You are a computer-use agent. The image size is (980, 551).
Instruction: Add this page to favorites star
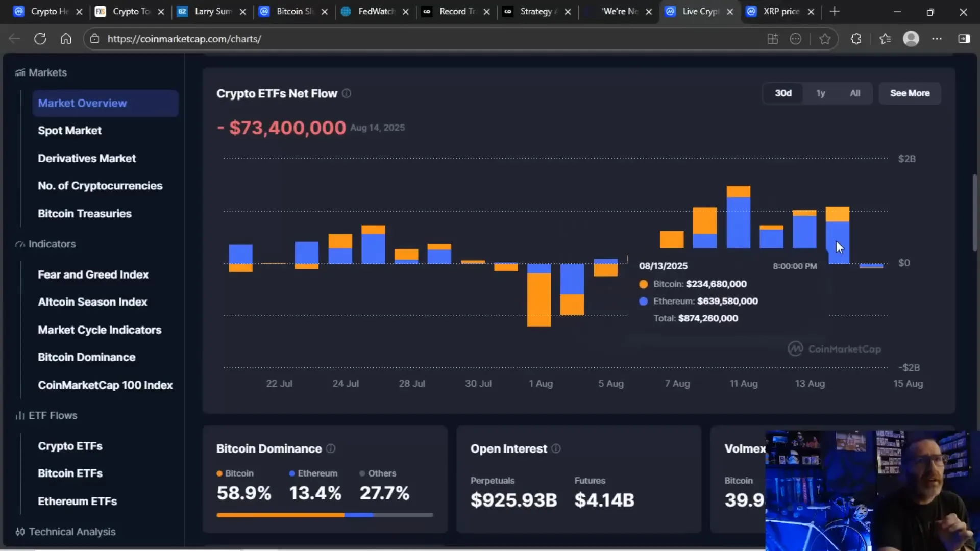tap(825, 39)
